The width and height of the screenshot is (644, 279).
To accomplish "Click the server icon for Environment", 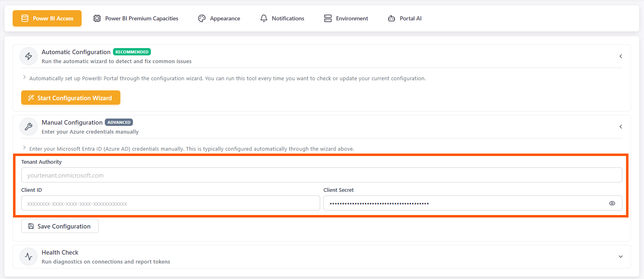I will [328, 18].
